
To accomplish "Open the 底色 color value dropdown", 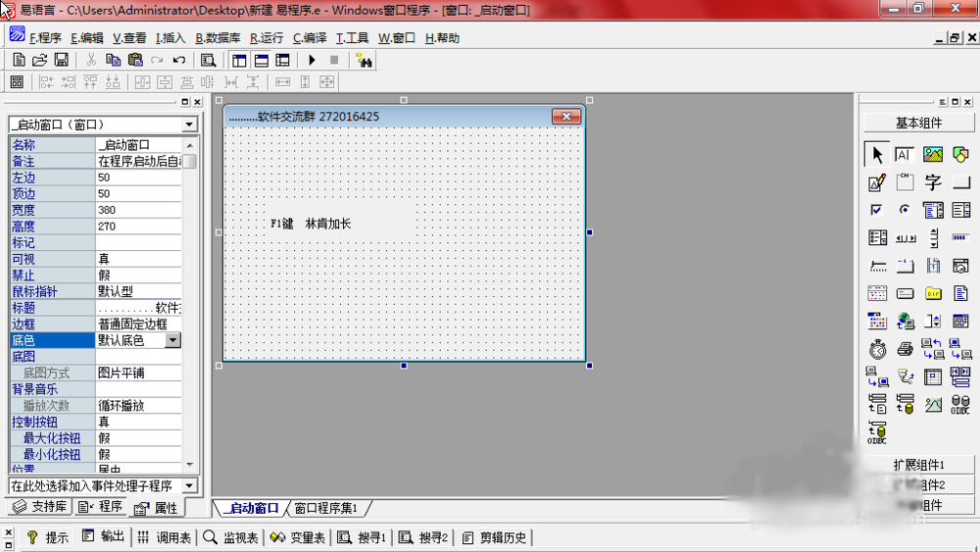I will point(172,340).
